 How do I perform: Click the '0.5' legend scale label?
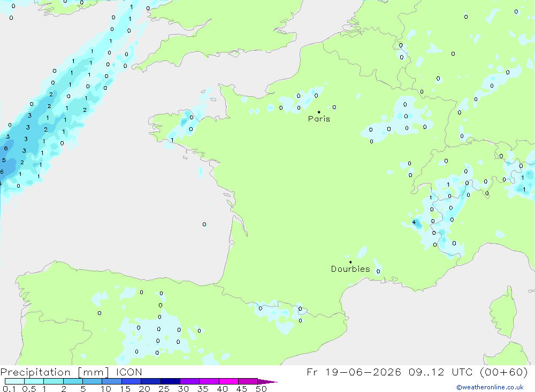[x=29, y=389]
